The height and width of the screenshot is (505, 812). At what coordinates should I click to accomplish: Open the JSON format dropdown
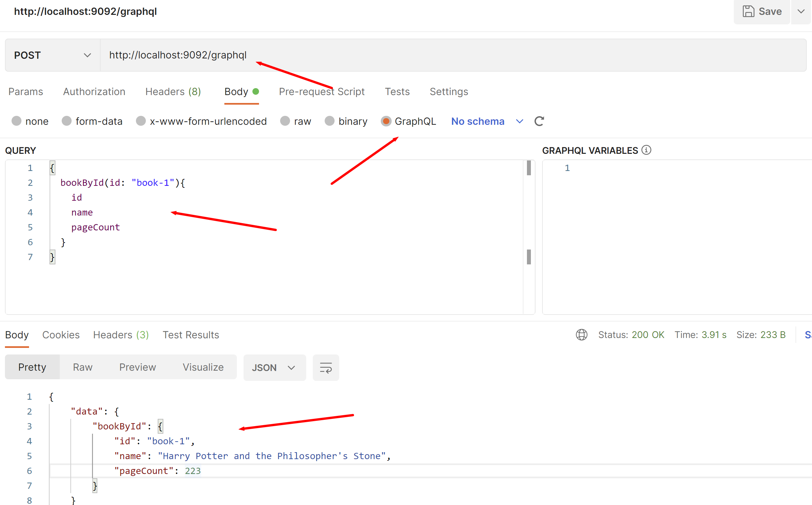275,367
